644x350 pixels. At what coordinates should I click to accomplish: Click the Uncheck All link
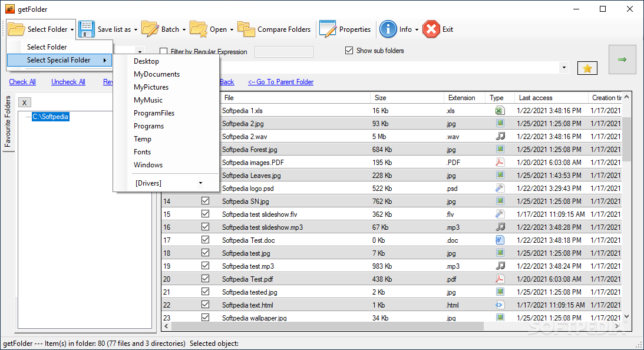[x=68, y=82]
